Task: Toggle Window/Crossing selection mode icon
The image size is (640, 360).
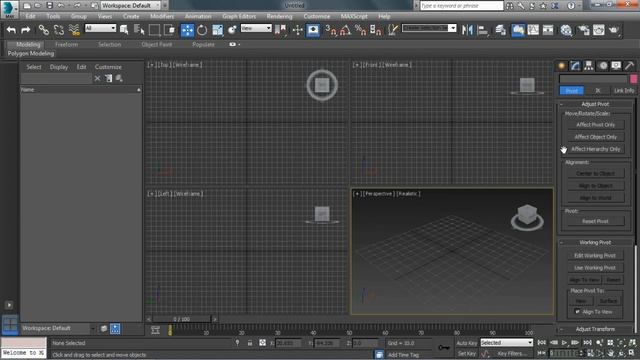Action: click(169, 30)
